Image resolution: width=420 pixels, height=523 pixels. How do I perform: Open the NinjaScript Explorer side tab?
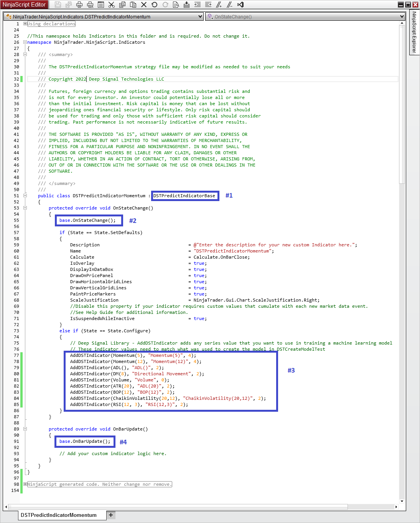pos(414,32)
